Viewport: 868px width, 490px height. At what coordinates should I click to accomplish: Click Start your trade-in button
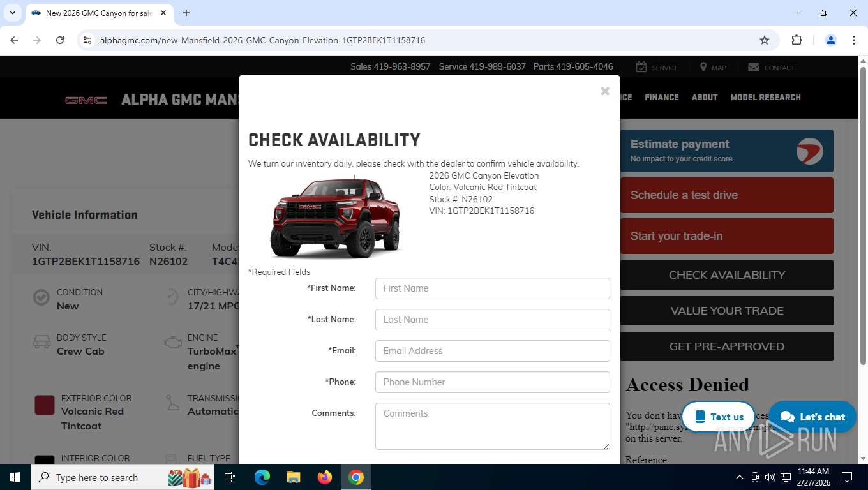click(x=726, y=236)
